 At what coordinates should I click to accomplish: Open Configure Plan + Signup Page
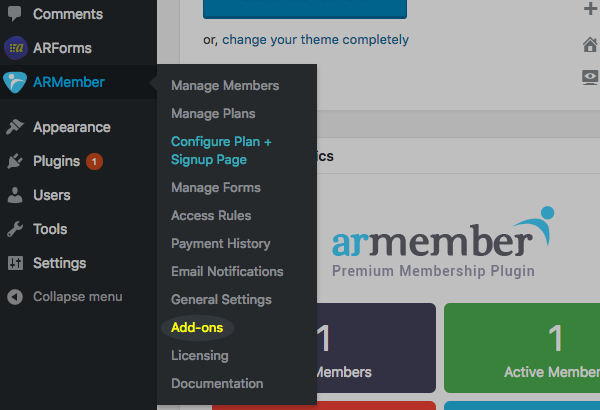tap(221, 150)
